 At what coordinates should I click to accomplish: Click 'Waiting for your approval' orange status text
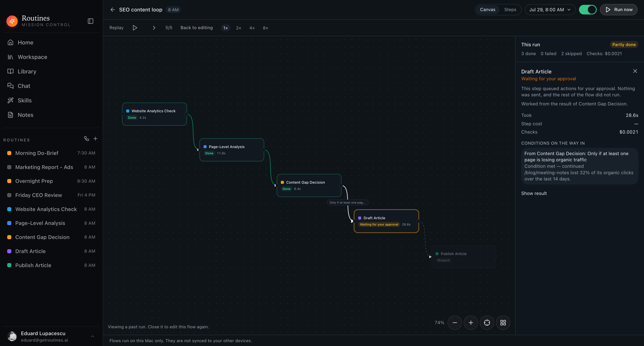tap(548, 79)
